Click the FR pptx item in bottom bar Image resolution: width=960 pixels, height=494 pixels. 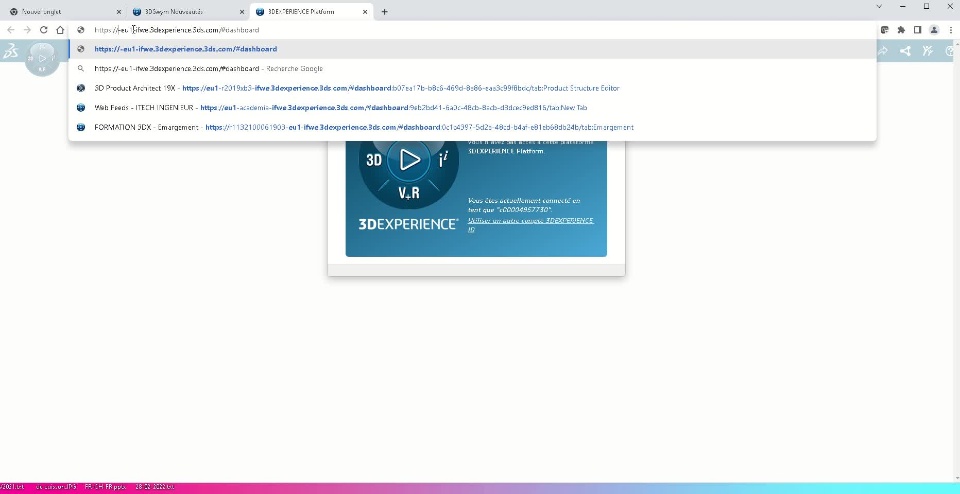(x=105, y=487)
